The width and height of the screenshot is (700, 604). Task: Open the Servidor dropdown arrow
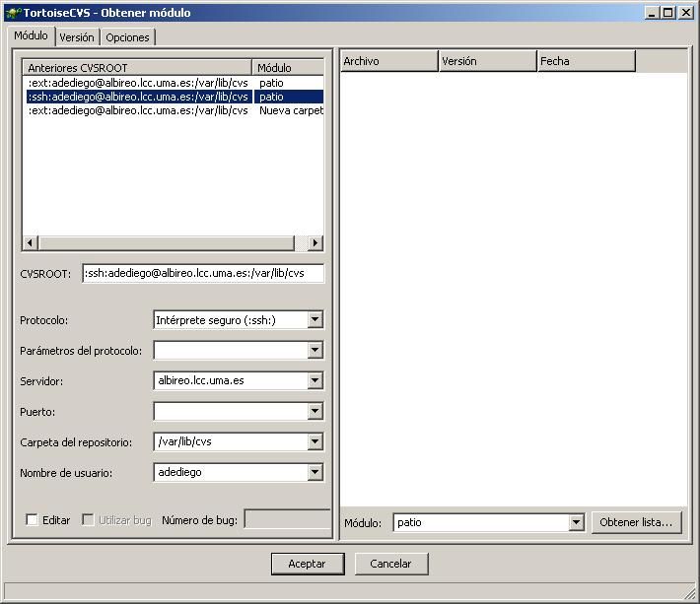pos(315,380)
